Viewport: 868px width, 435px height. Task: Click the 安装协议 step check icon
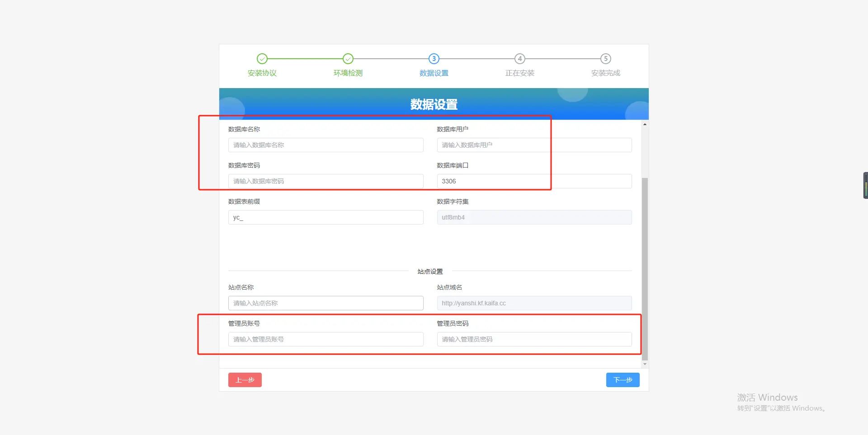click(262, 59)
